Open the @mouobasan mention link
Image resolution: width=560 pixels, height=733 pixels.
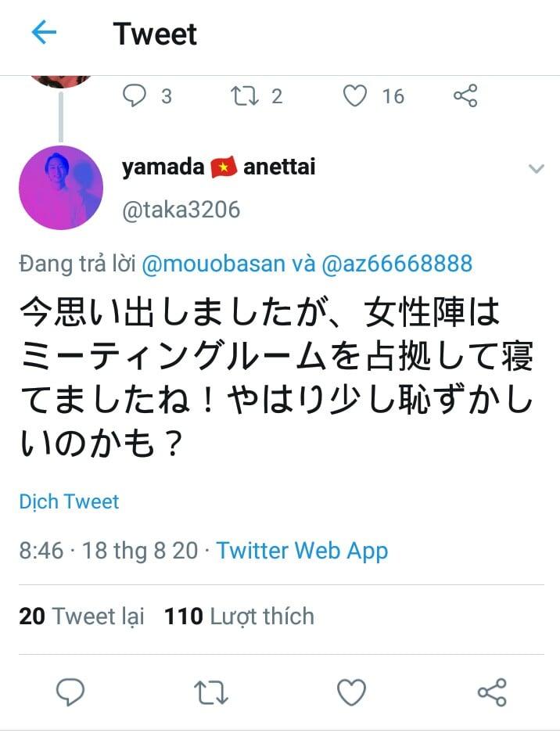(x=214, y=264)
